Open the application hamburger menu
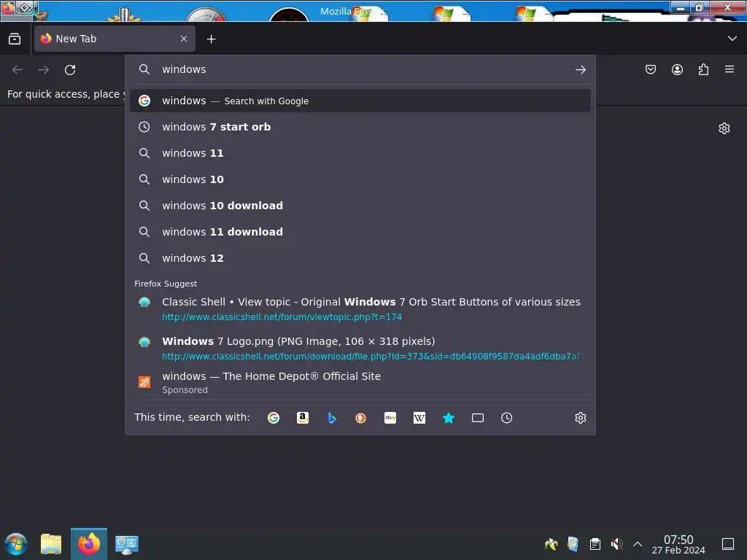This screenshot has height=560, width=747. click(729, 69)
